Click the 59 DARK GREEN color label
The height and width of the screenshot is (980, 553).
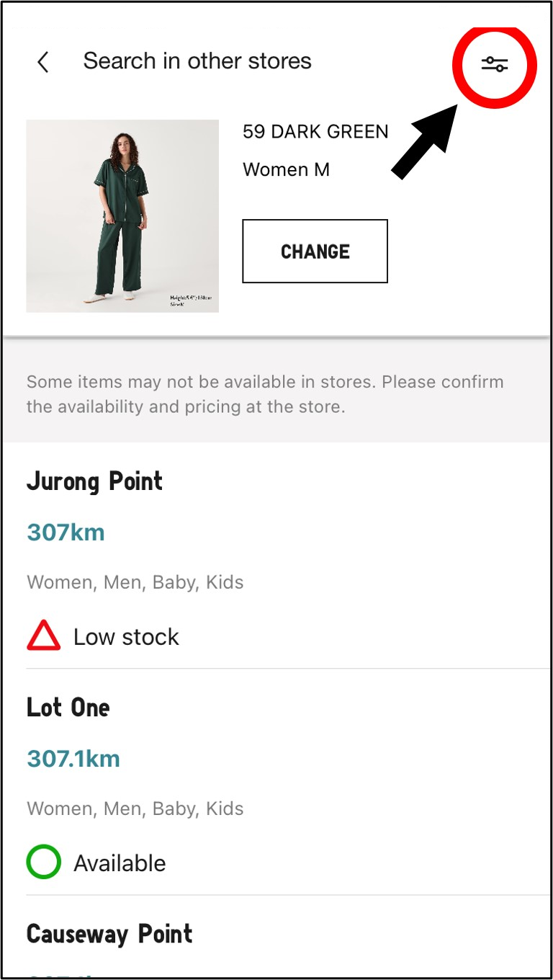[x=315, y=132]
